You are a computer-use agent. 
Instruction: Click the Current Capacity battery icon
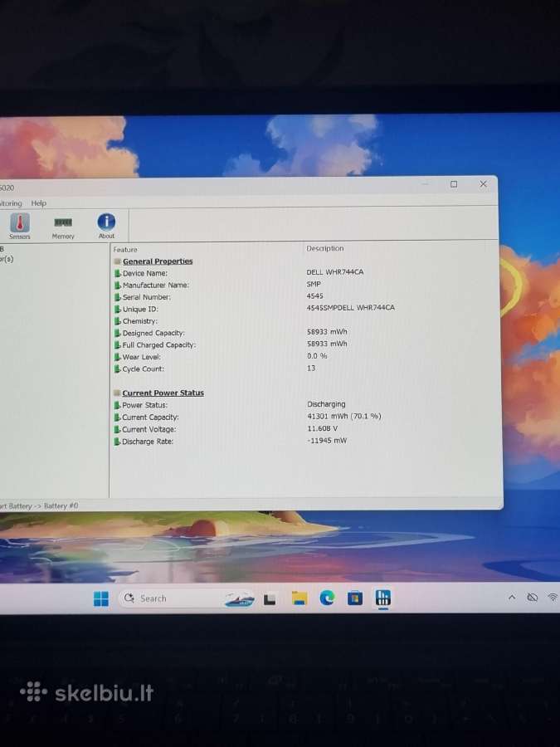point(117,417)
